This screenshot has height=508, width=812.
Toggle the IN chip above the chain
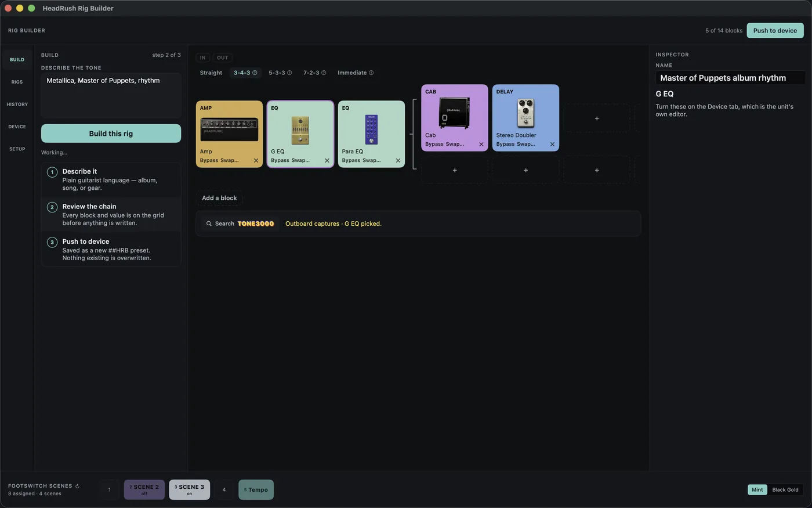[202, 57]
